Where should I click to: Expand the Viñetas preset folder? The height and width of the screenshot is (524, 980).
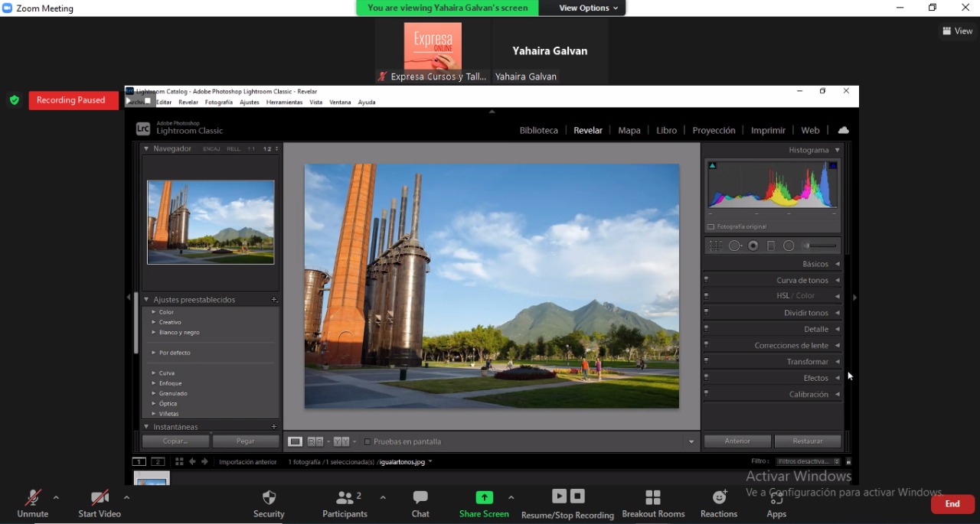point(153,414)
